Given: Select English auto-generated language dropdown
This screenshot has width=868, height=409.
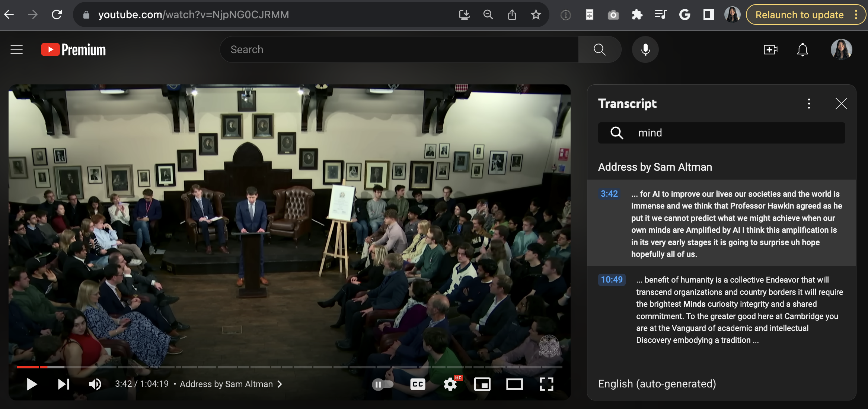Looking at the screenshot, I should click(658, 384).
